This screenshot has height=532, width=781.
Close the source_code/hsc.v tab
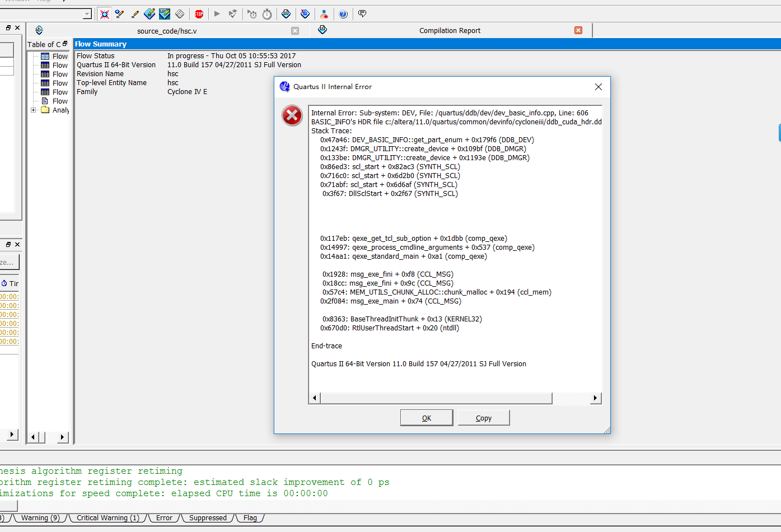tap(295, 31)
